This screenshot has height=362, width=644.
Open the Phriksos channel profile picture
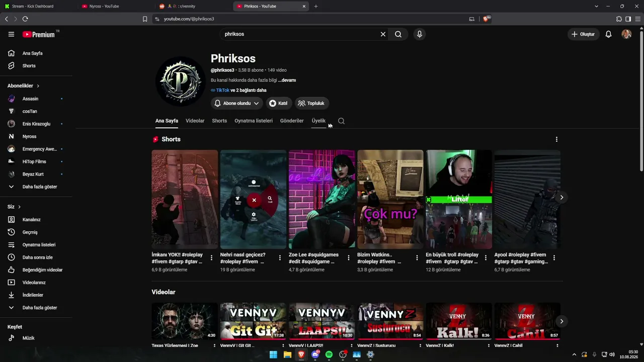[x=181, y=81]
